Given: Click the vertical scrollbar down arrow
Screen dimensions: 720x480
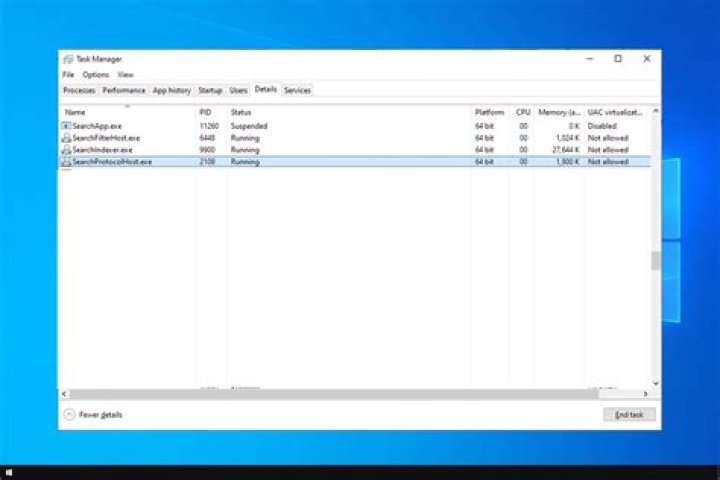Looking at the screenshot, I should coord(656,383).
